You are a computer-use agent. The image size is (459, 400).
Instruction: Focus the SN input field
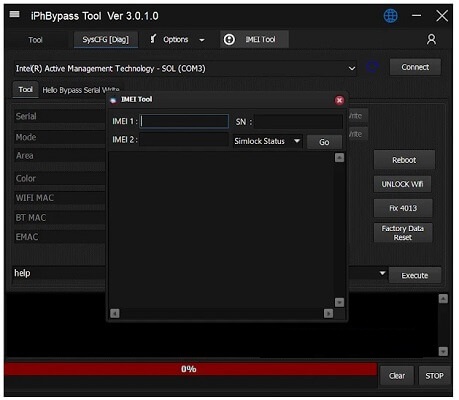pos(298,122)
